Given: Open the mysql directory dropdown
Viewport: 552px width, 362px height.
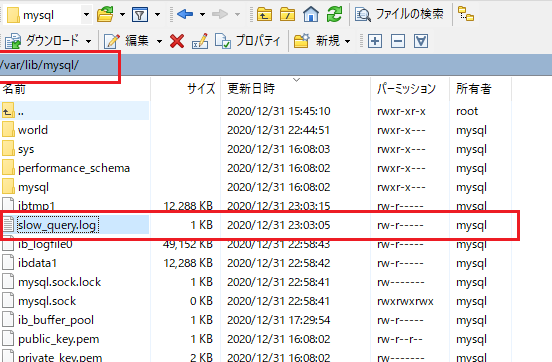Looking at the screenshot, I should click(x=86, y=15).
